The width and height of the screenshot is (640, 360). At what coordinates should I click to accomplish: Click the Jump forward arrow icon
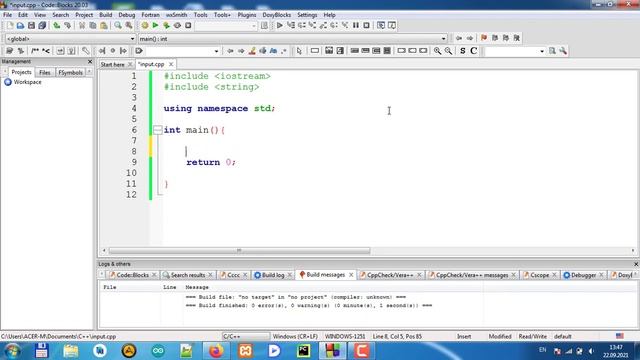click(x=470, y=38)
